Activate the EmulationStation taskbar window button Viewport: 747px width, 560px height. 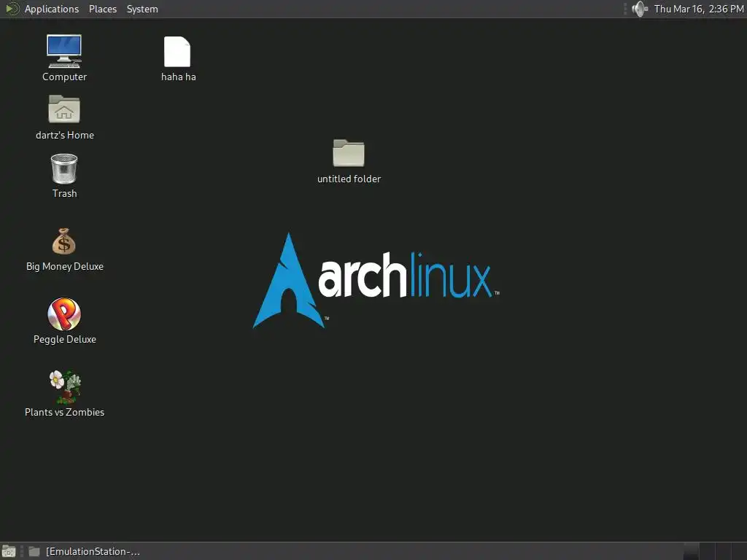coord(84,551)
